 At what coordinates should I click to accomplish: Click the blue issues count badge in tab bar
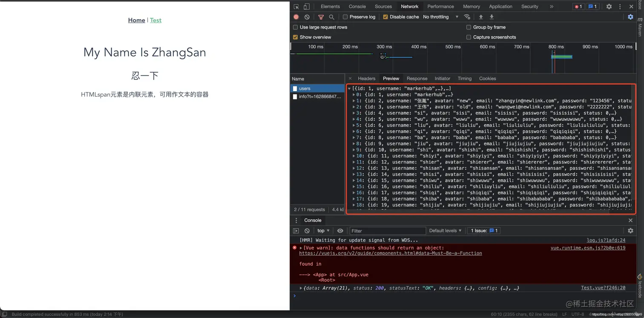pyautogui.click(x=592, y=6)
